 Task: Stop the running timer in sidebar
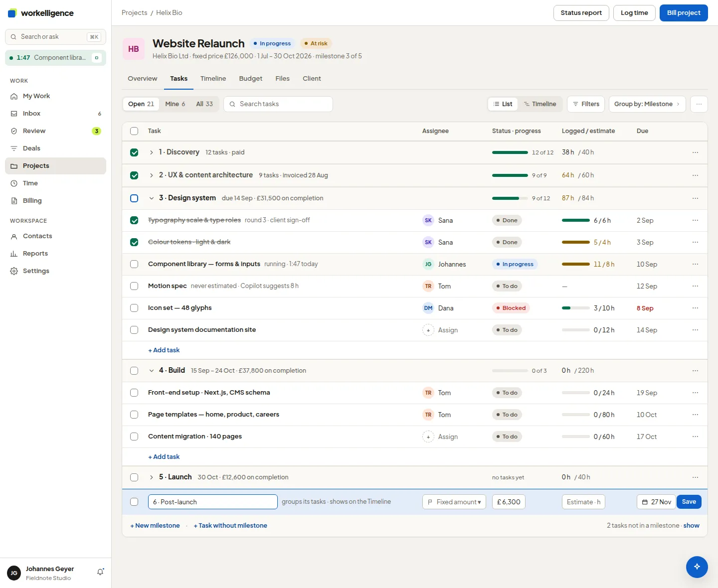point(97,58)
